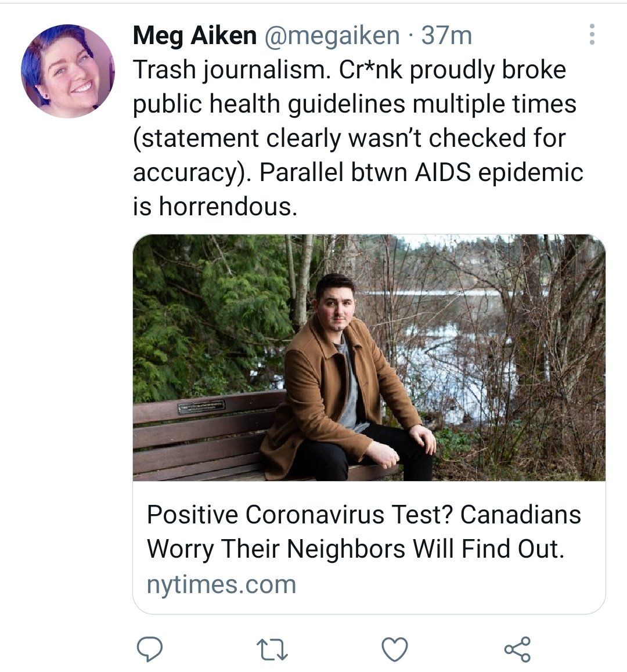Click the 'Worry Their Neighbors Will Find Out.' line
This screenshot has width=627, height=672.
click(355, 549)
